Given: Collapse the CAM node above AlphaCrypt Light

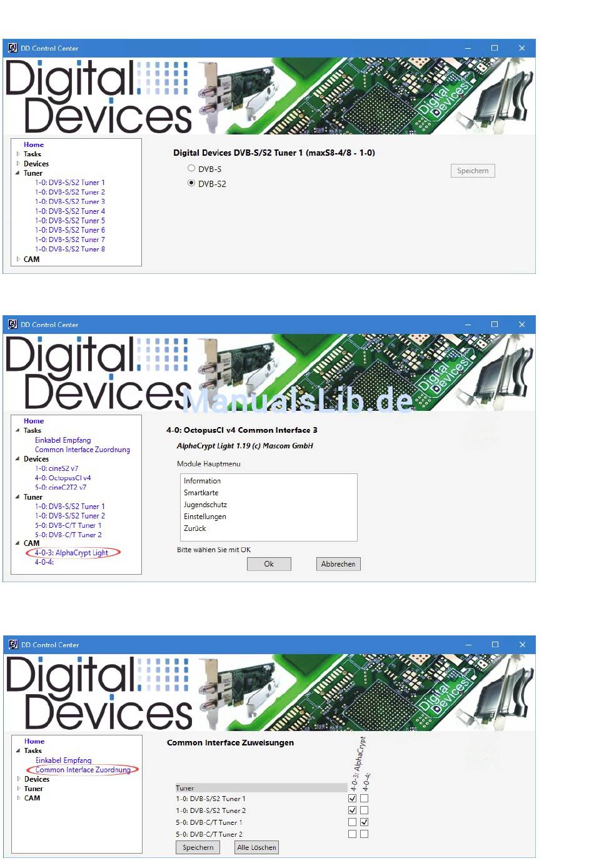Looking at the screenshot, I should pos(18,543).
